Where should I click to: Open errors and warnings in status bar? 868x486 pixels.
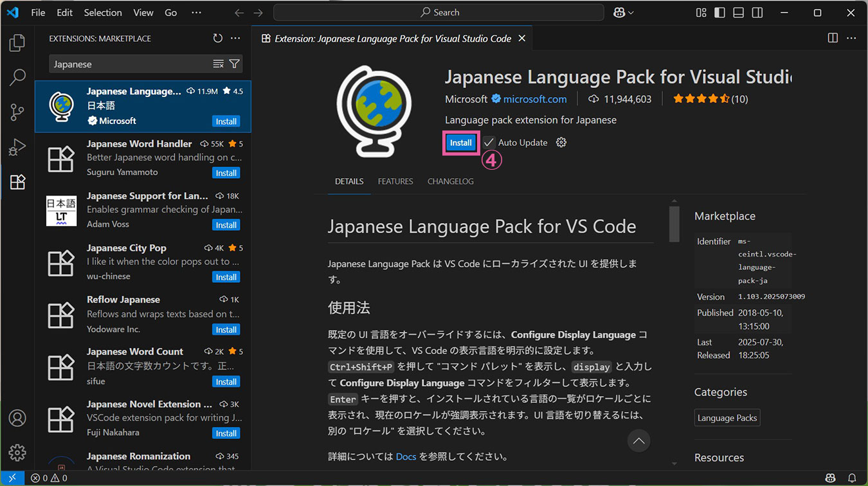[x=49, y=478]
